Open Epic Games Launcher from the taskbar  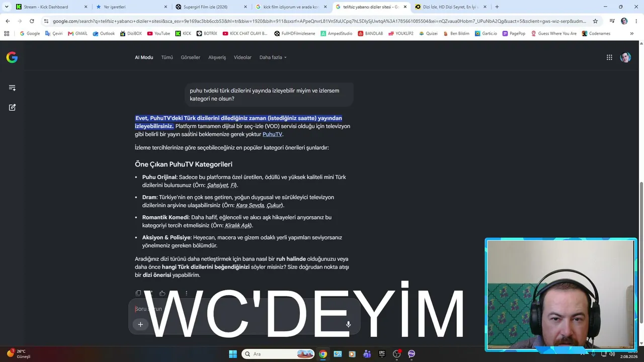[382, 354]
